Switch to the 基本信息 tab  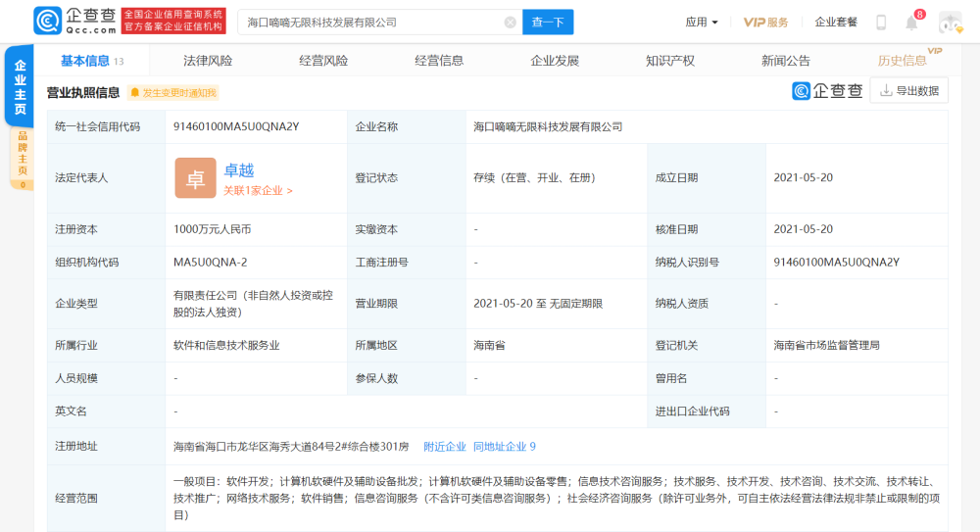point(92,61)
